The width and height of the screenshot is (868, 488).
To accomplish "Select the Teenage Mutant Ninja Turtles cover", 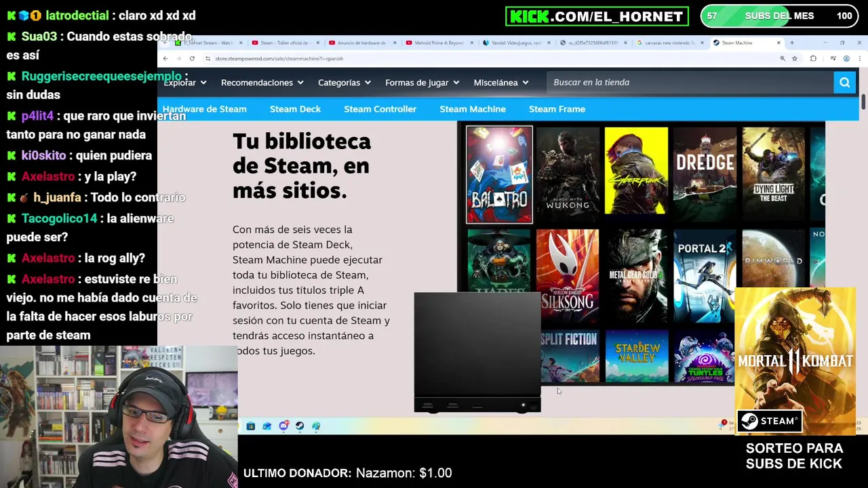I will (704, 357).
